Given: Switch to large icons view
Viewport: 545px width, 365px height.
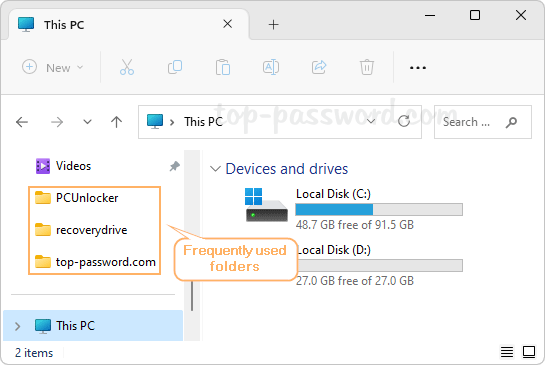Looking at the screenshot, I should 529,352.
